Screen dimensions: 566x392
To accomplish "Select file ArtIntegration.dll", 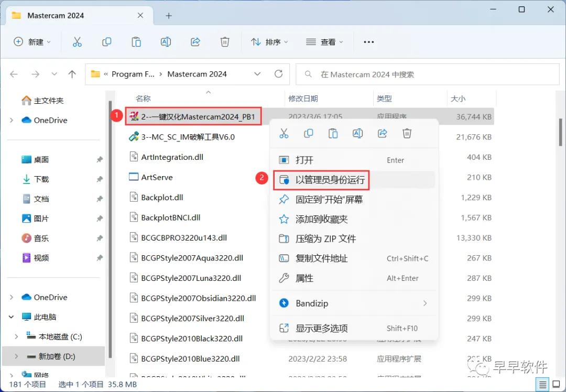I will coord(167,157).
